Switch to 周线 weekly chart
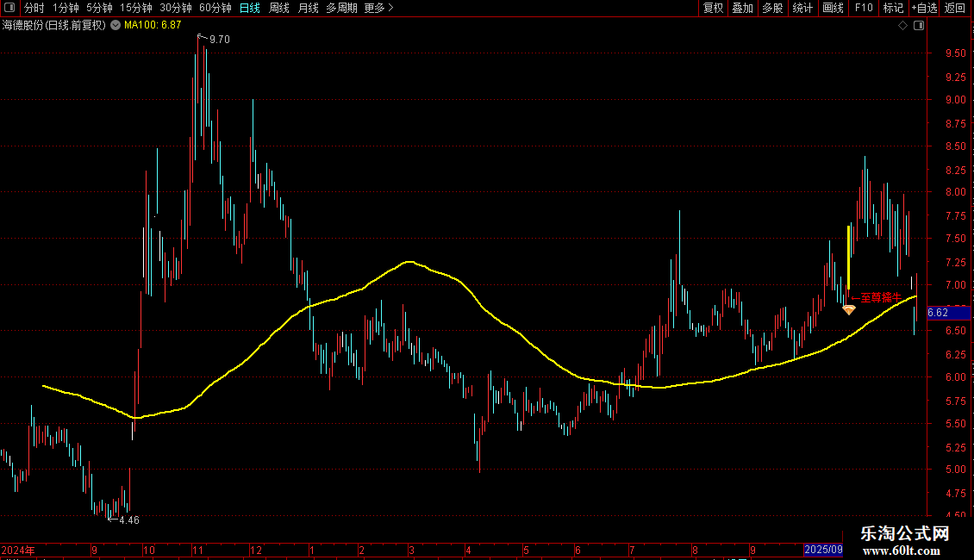Viewport: 974px width, 560px height. click(279, 8)
